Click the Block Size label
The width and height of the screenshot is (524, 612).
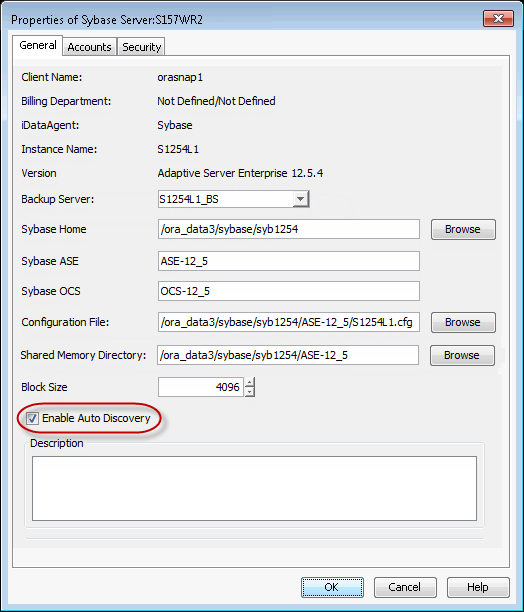click(x=44, y=387)
